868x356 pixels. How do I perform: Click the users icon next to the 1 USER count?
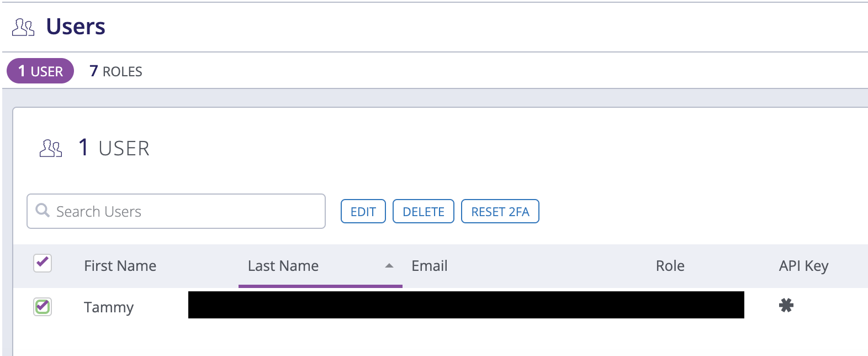click(x=50, y=148)
